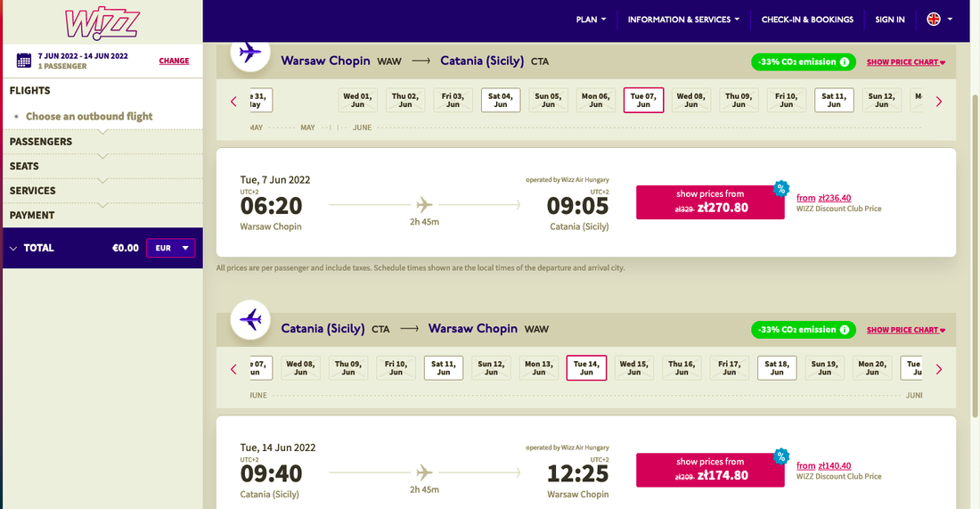Click the calendar icon beside travel dates
Image resolution: width=980 pixels, height=509 pixels.
(x=24, y=61)
